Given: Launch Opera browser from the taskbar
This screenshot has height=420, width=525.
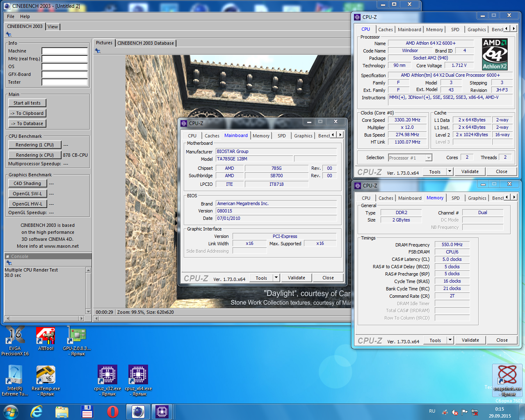Looking at the screenshot, I should (113, 412).
